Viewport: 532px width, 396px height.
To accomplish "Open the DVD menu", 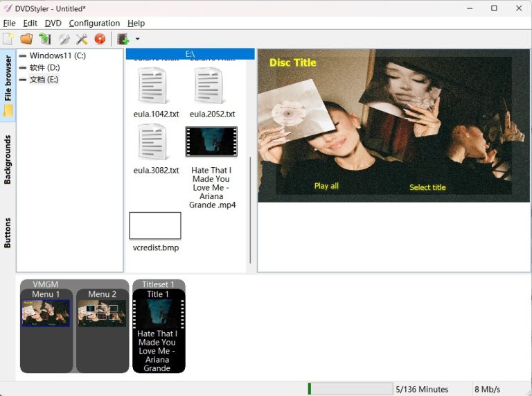I will [x=53, y=23].
